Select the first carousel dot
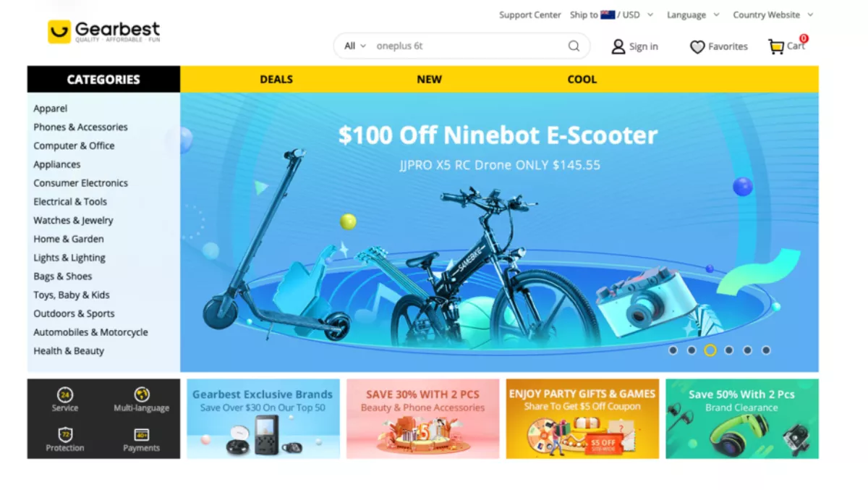Viewport: 868px width, 490px height. 673,350
